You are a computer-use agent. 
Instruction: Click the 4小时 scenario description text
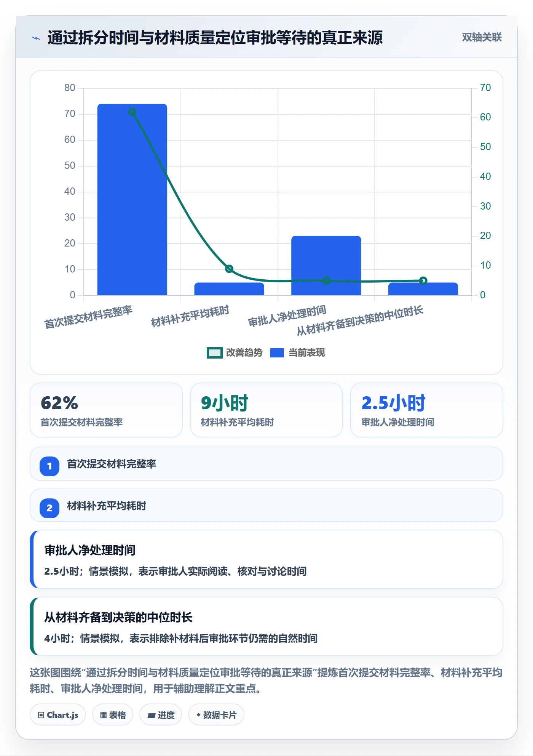[x=181, y=638]
